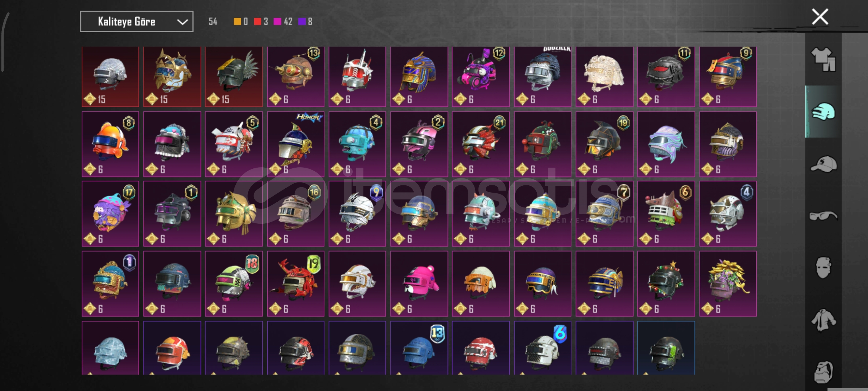Screen dimensions: 868x391
Task: Open the cap hat category icon
Action: coord(824,164)
